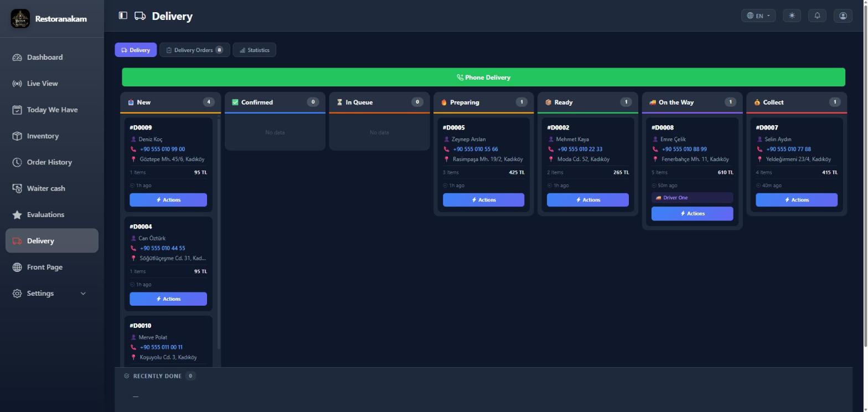Go to Live View
The height and width of the screenshot is (412, 868).
(x=52, y=84)
